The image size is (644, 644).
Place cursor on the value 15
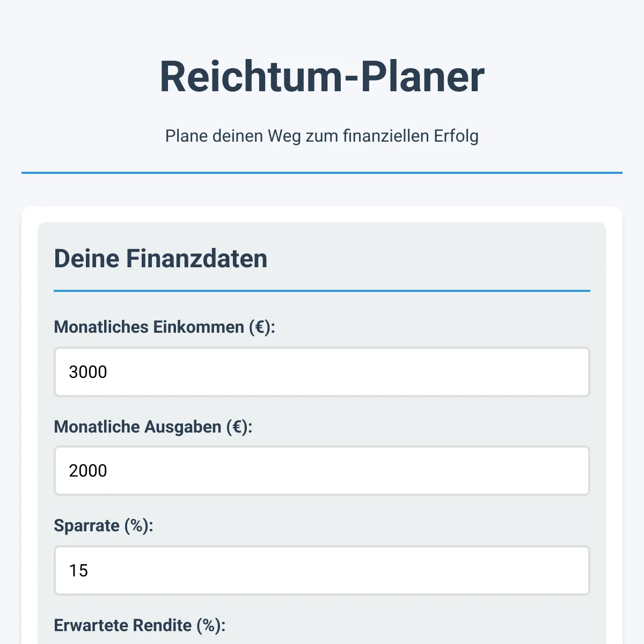78,570
